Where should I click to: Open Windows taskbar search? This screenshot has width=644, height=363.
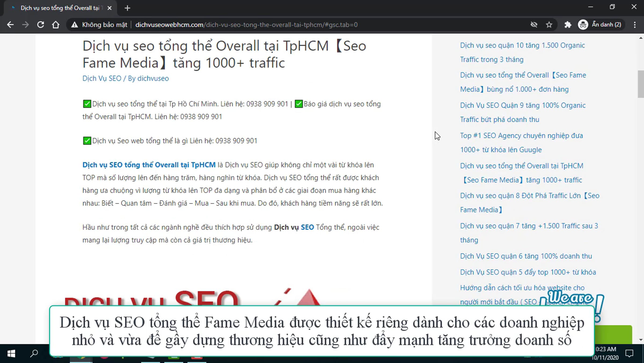(34, 353)
